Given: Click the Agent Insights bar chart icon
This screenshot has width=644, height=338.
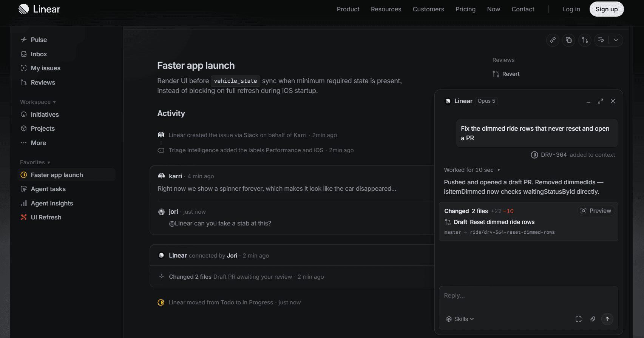Looking at the screenshot, I should [x=24, y=203].
